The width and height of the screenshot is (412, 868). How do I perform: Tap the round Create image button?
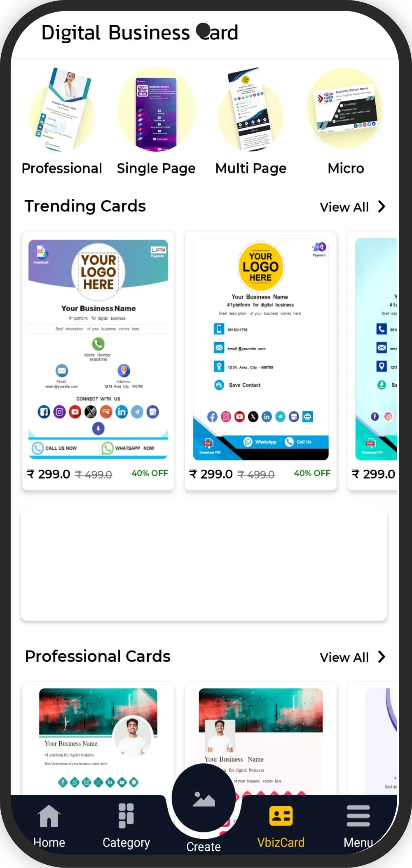click(x=204, y=798)
